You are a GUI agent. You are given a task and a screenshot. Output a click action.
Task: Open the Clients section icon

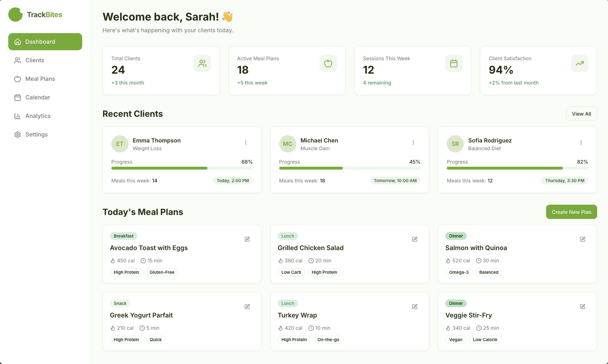[x=17, y=60]
